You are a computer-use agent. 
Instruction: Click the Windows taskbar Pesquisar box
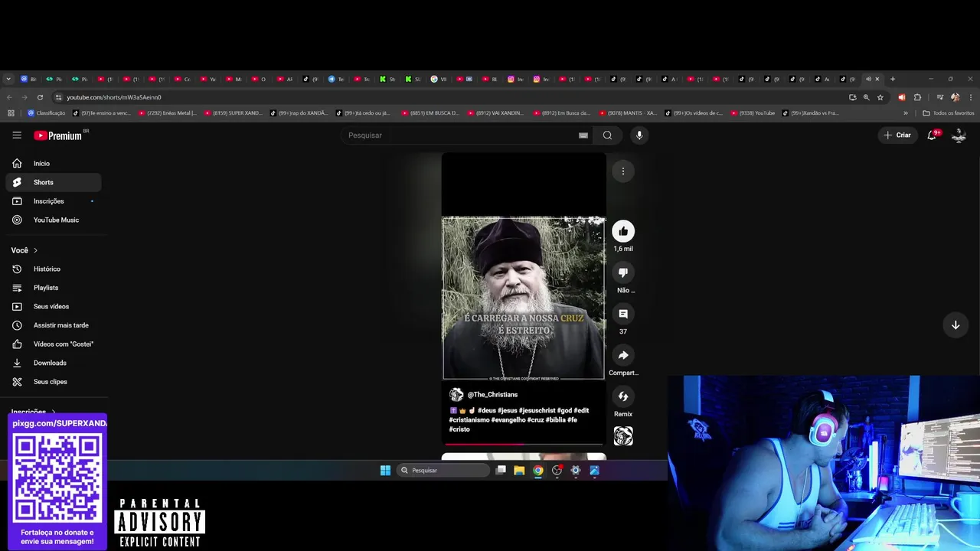pos(443,471)
